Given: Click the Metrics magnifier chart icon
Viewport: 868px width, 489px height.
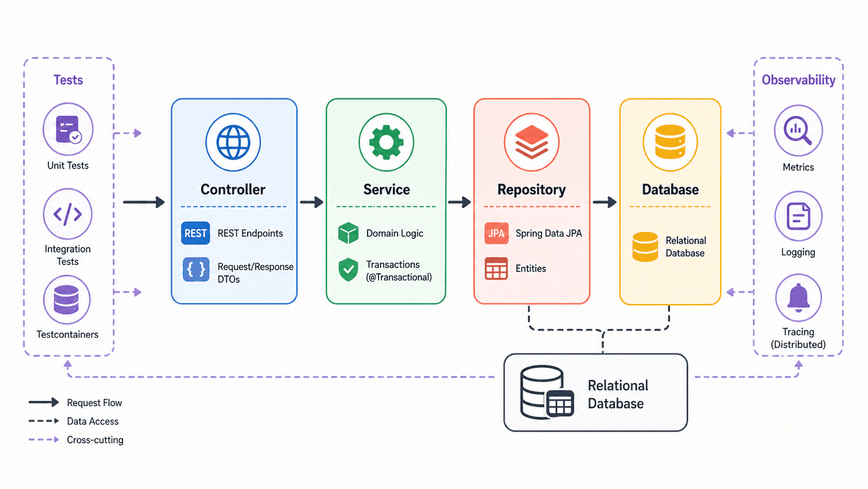Looking at the screenshot, I should [x=798, y=130].
